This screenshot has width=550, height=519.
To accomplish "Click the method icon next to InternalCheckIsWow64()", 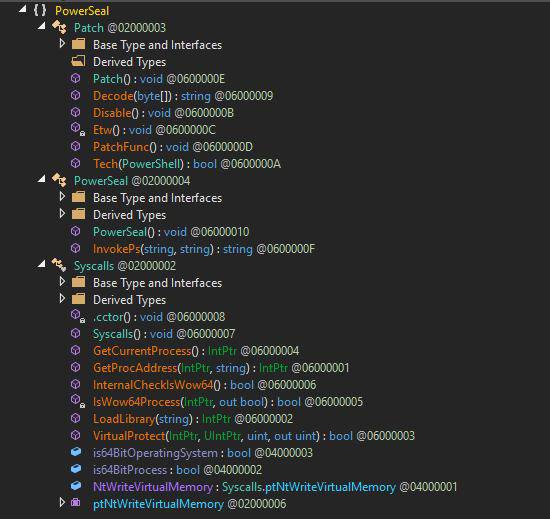I will 75,384.
